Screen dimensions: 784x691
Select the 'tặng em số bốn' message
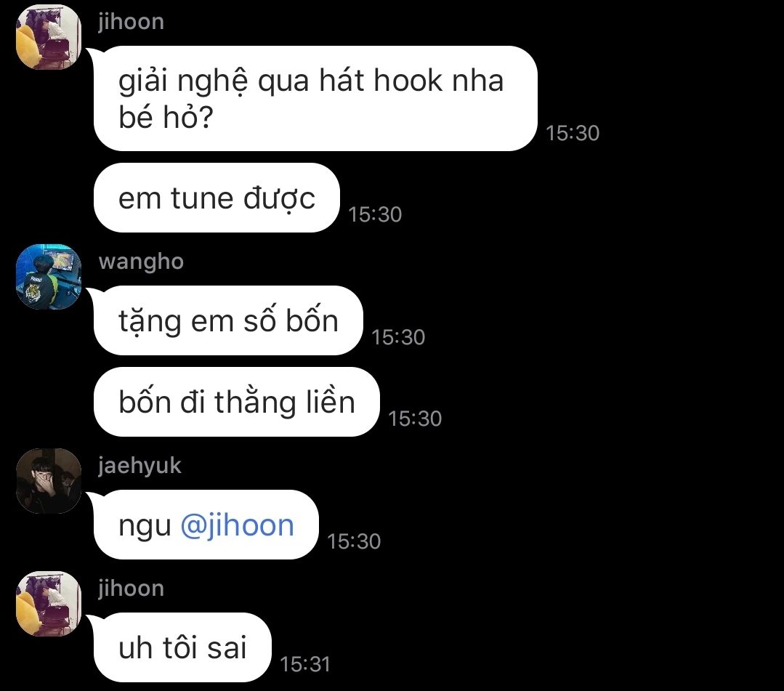point(228,320)
